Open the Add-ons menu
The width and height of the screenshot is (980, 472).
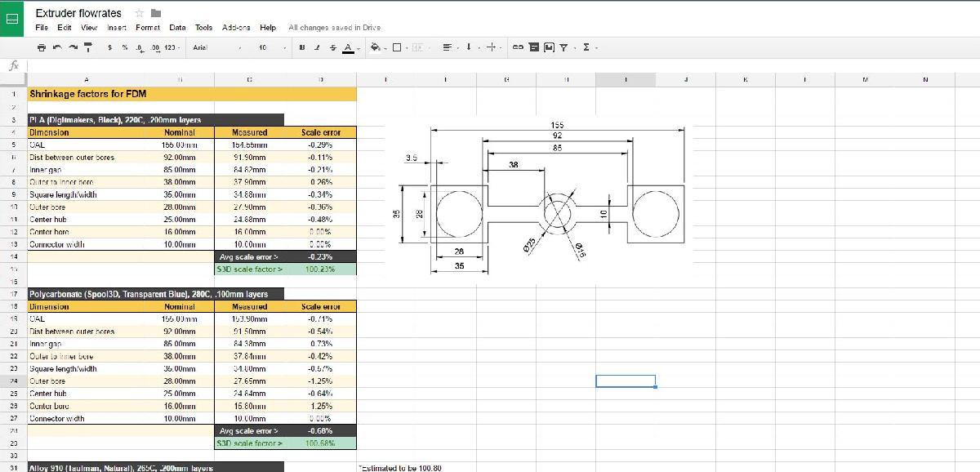[x=236, y=27]
